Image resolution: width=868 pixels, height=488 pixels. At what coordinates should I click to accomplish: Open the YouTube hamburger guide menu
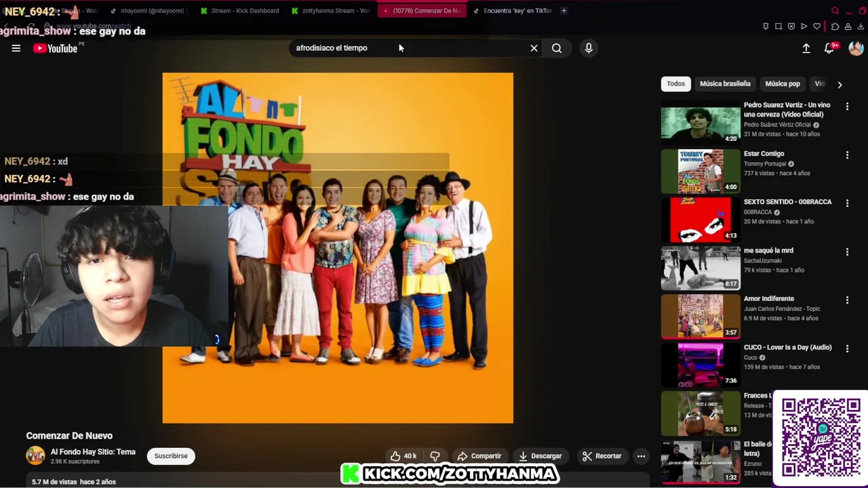tap(16, 48)
